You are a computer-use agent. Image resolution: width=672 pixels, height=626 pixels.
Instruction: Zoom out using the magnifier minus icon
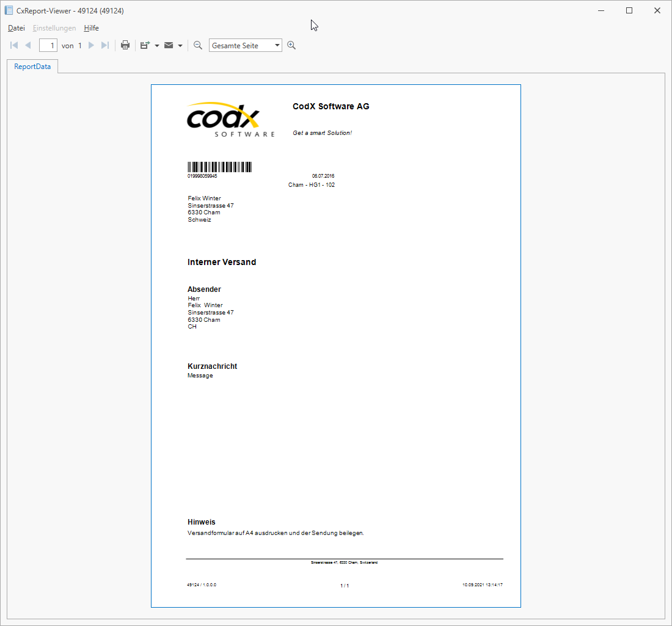[x=197, y=45]
